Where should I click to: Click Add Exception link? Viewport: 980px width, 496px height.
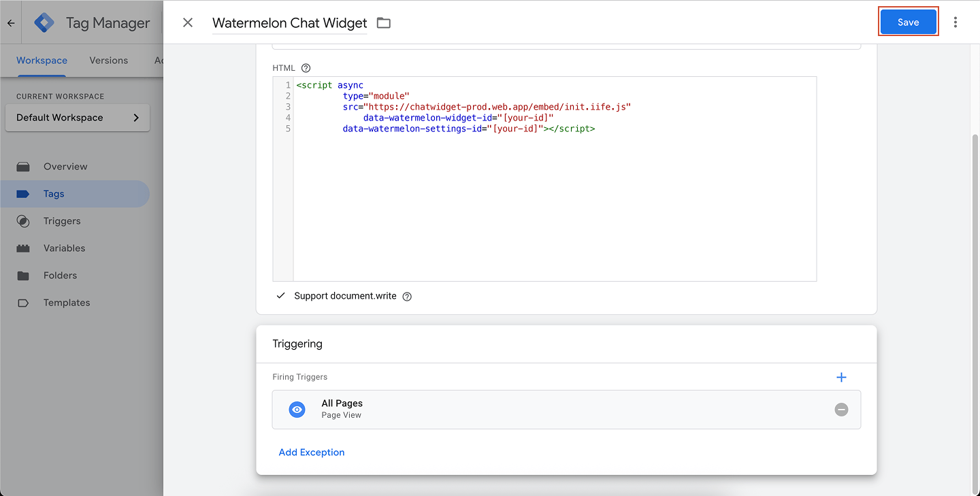(x=312, y=452)
